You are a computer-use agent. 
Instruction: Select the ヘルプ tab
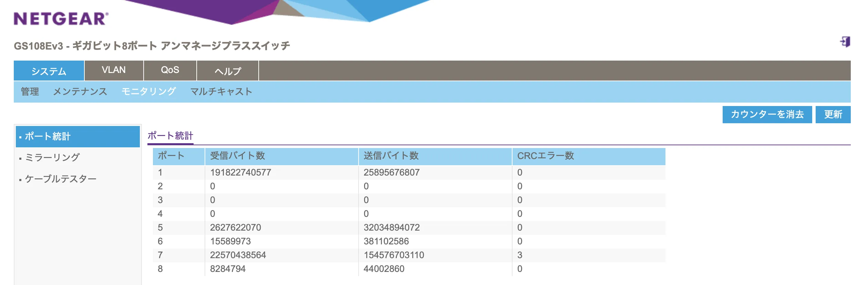(228, 71)
